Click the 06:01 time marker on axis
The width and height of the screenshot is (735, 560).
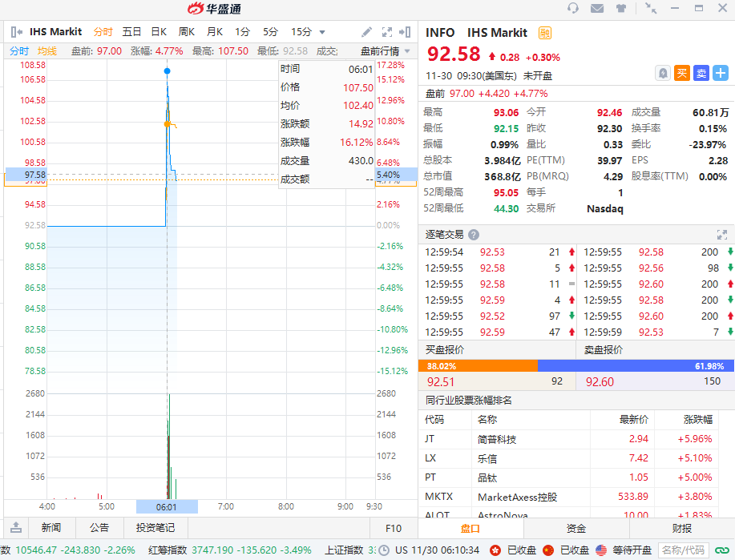coord(167,506)
